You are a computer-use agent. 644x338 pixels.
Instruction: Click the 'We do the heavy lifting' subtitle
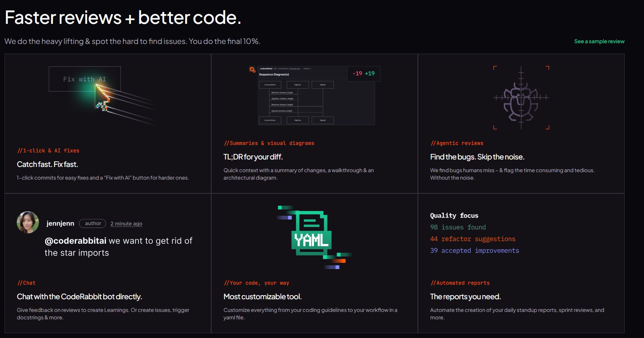(x=132, y=41)
